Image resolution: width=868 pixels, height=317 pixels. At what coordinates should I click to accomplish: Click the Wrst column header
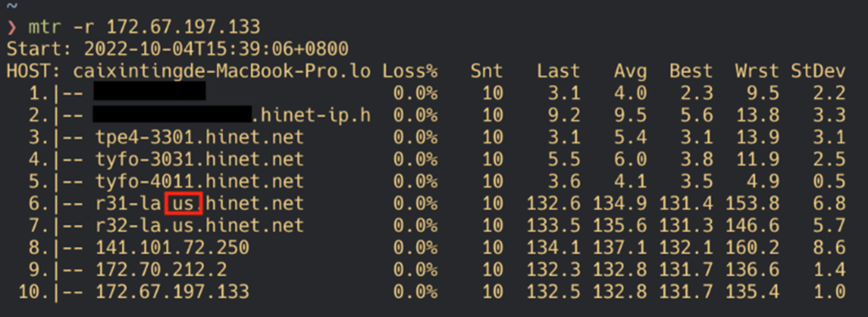point(757,71)
